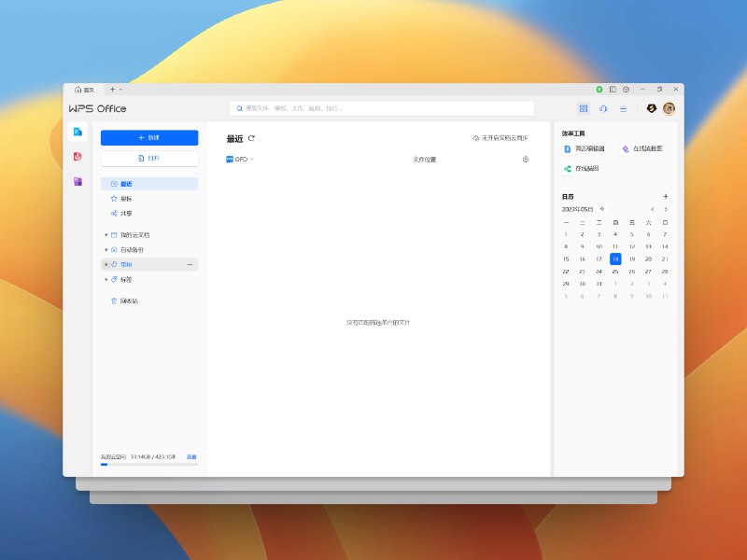
Task: Click the blue 新建 button
Action: pos(149,137)
